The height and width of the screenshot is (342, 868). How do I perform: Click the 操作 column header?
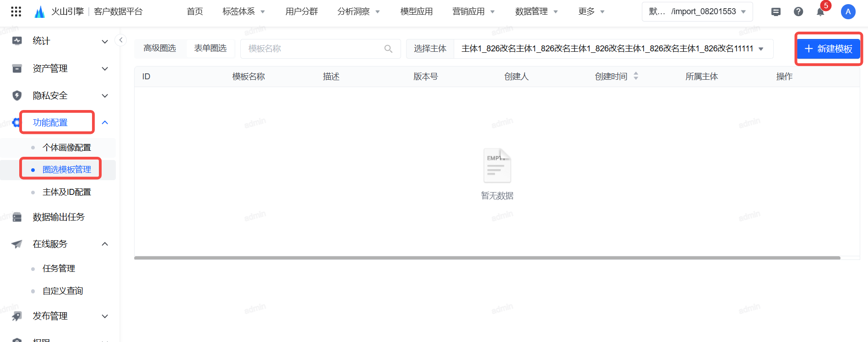784,77
